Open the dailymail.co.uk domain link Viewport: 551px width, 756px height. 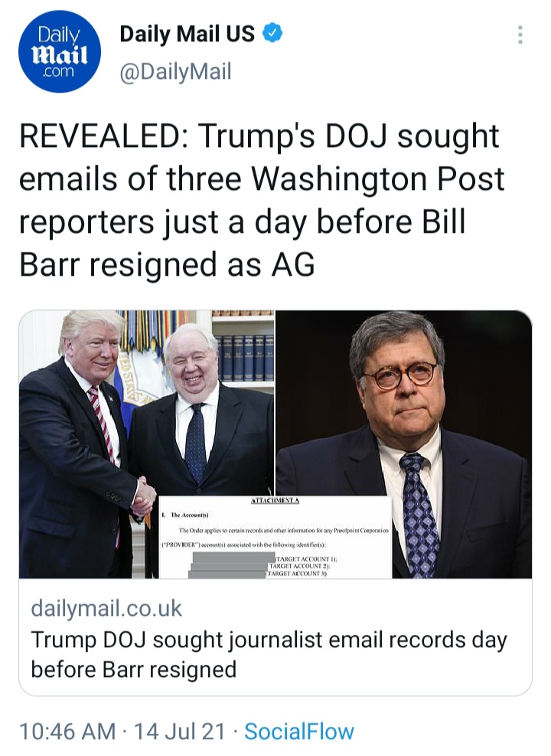tap(106, 608)
